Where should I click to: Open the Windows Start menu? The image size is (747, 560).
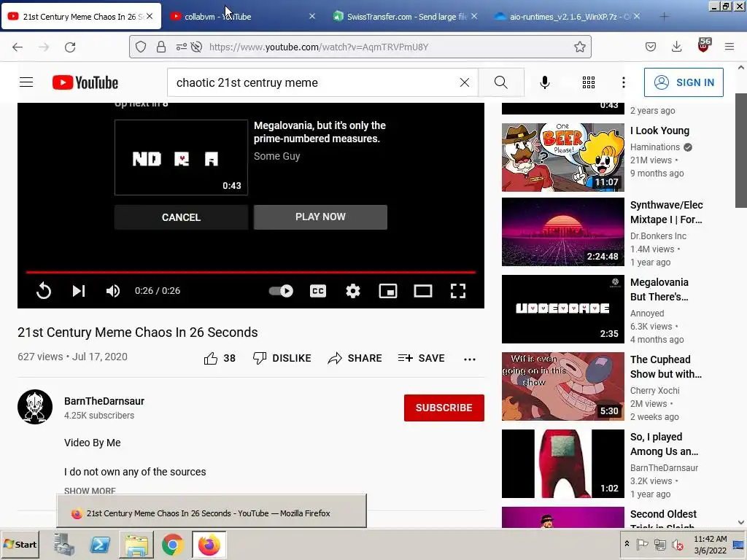[x=20, y=544]
